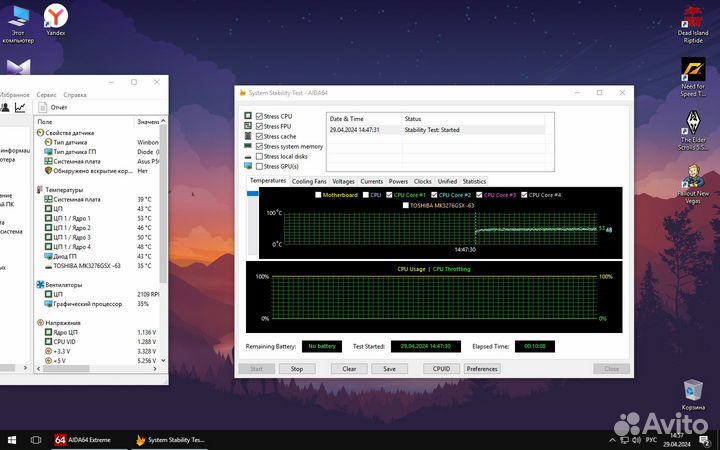Click the graph icon in AIDA64 toolbar
The image size is (720, 450).
click(x=20, y=107)
